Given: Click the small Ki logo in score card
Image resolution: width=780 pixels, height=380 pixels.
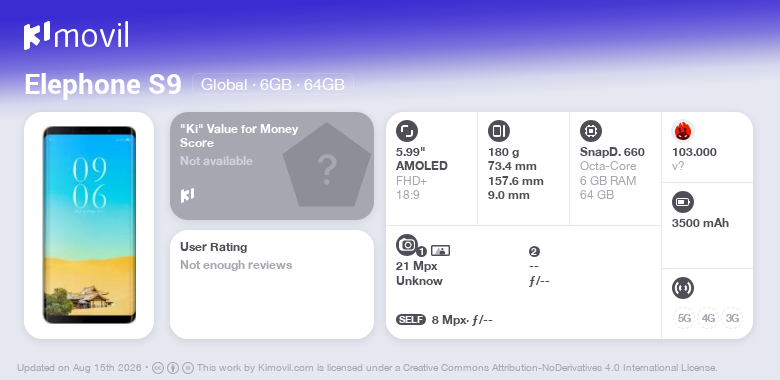Looking at the screenshot, I should click(187, 195).
